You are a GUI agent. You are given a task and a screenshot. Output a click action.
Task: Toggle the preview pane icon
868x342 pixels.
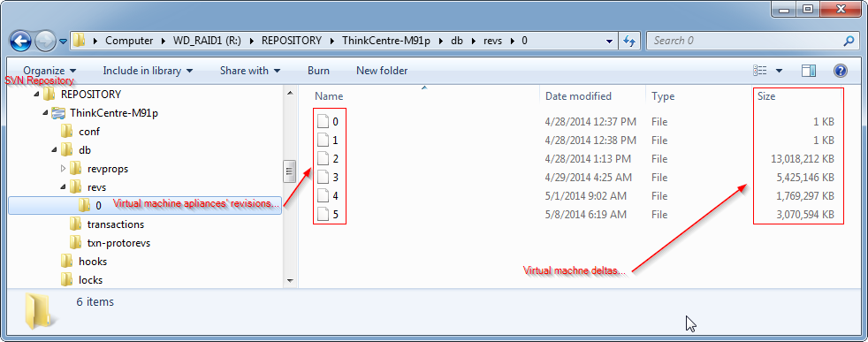tap(809, 71)
